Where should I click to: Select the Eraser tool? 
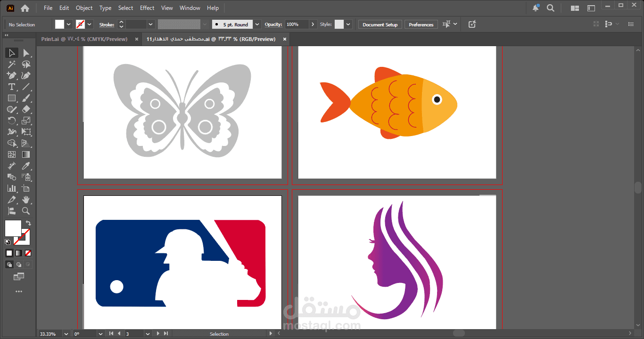coord(26,109)
